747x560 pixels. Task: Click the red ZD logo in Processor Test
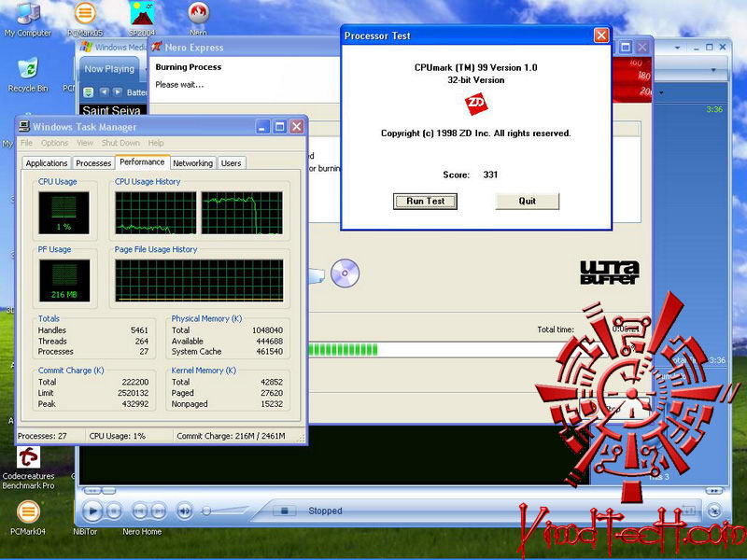[476, 104]
